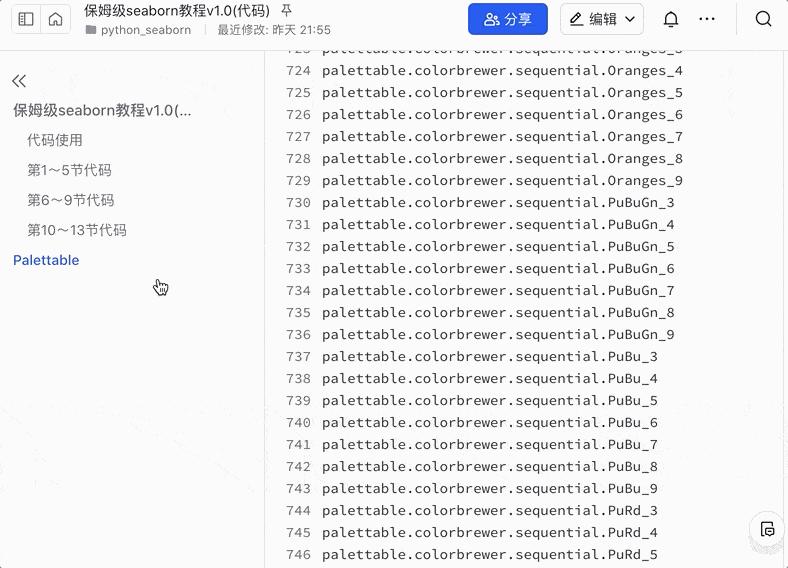Open the python_seaborn folder link
The height and width of the screenshot is (568, 788).
coord(139,30)
